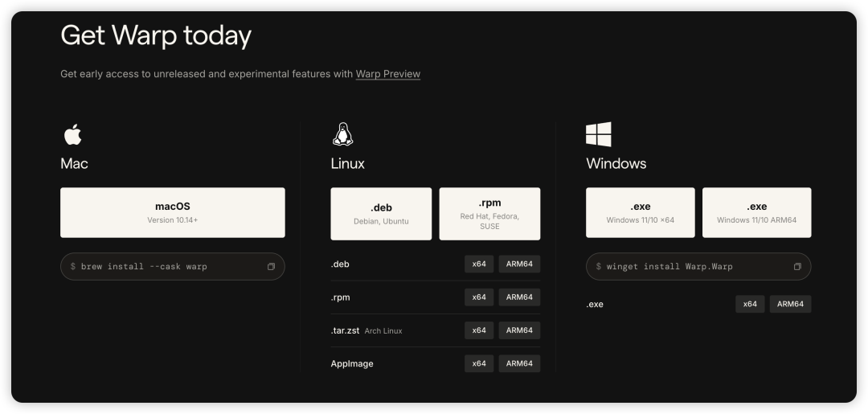This screenshot has height=414, width=868.
Task: Select x64 in the .rpm row
Action: (x=479, y=297)
